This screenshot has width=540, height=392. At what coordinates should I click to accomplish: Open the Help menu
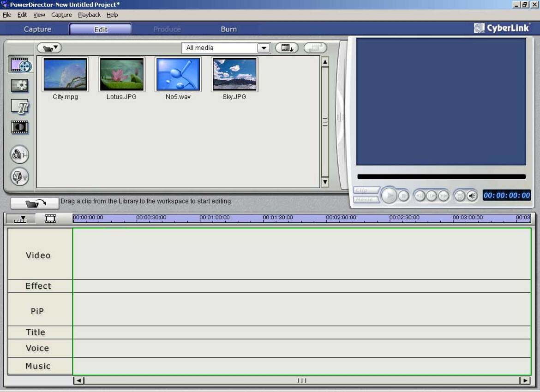(112, 15)
